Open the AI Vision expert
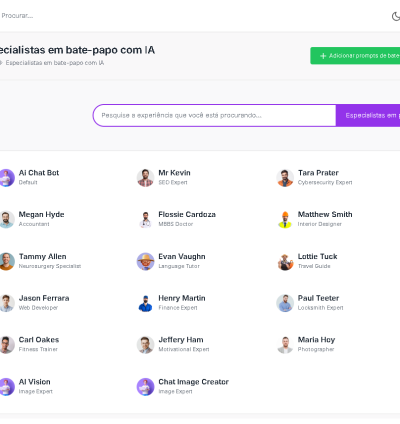The height and width of the screenshot is (424, 400). coord(35,382)
